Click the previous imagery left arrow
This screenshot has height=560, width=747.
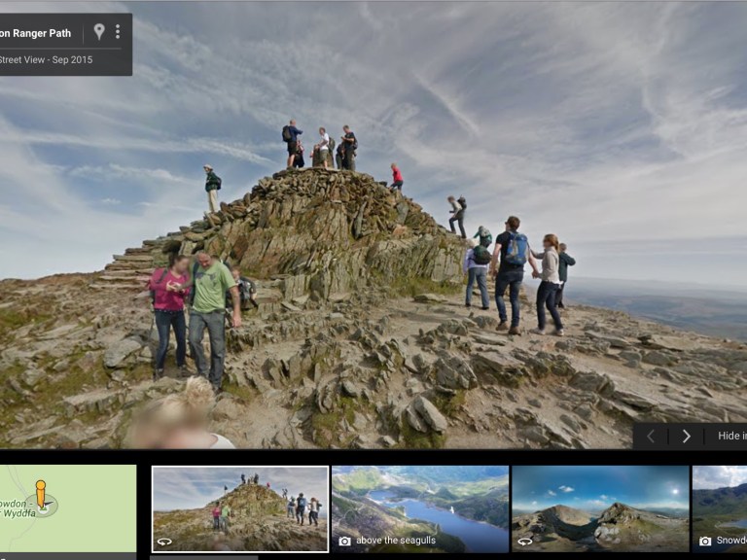tap(651, 436)
